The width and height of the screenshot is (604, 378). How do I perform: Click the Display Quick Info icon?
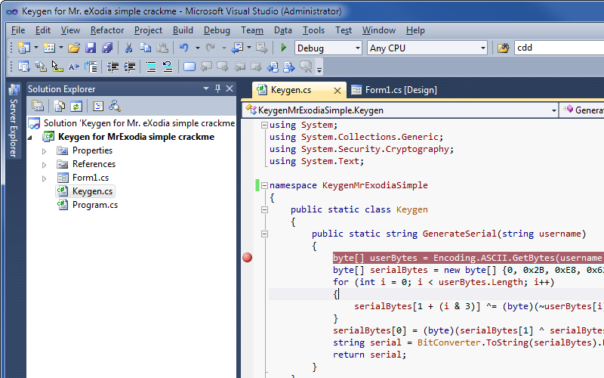click(x=57, y=67)
